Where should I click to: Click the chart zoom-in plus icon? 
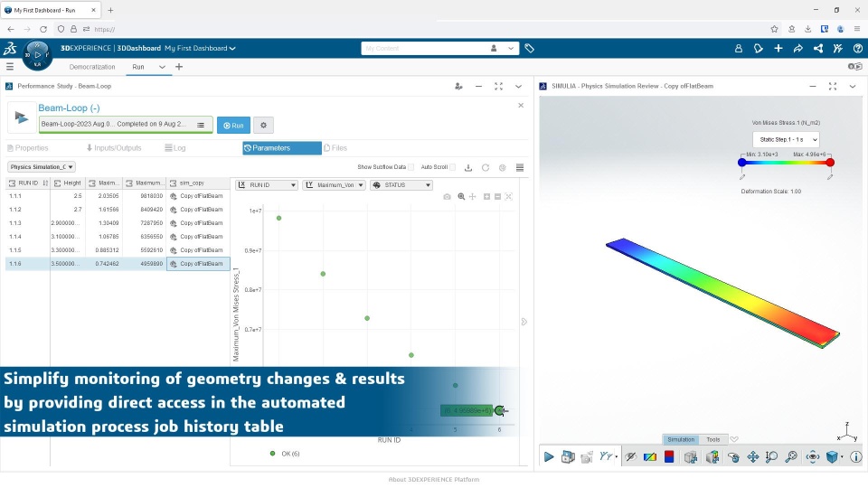(486, 197)
